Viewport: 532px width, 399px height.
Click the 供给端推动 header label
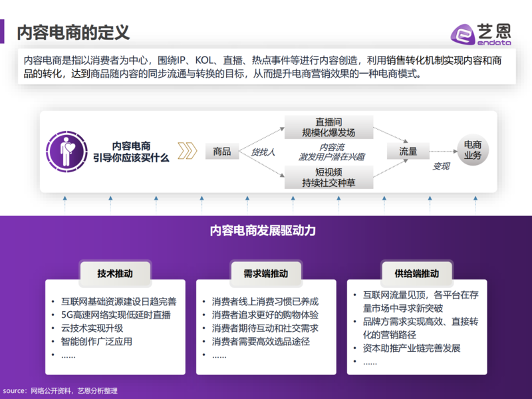coord(416,273)
